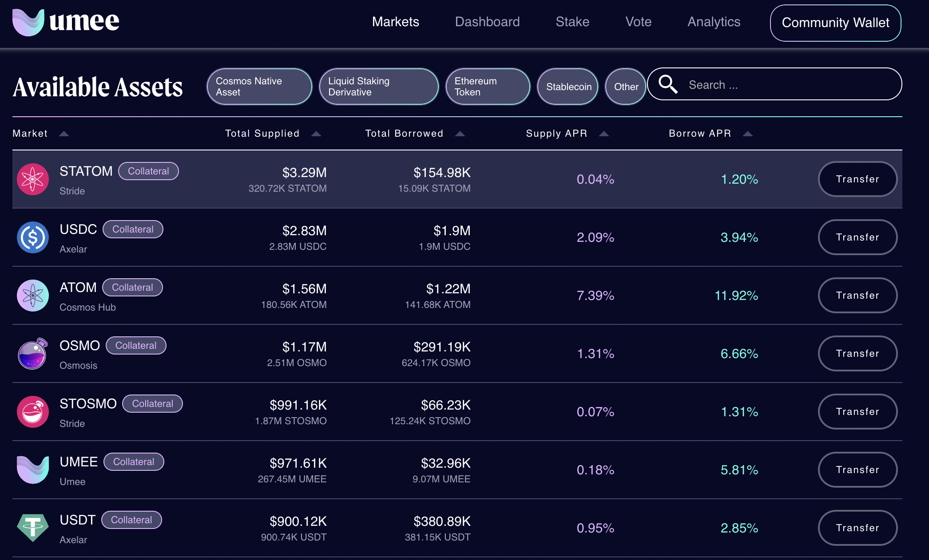Click the Umee logo icon

[x=28, y=22]
